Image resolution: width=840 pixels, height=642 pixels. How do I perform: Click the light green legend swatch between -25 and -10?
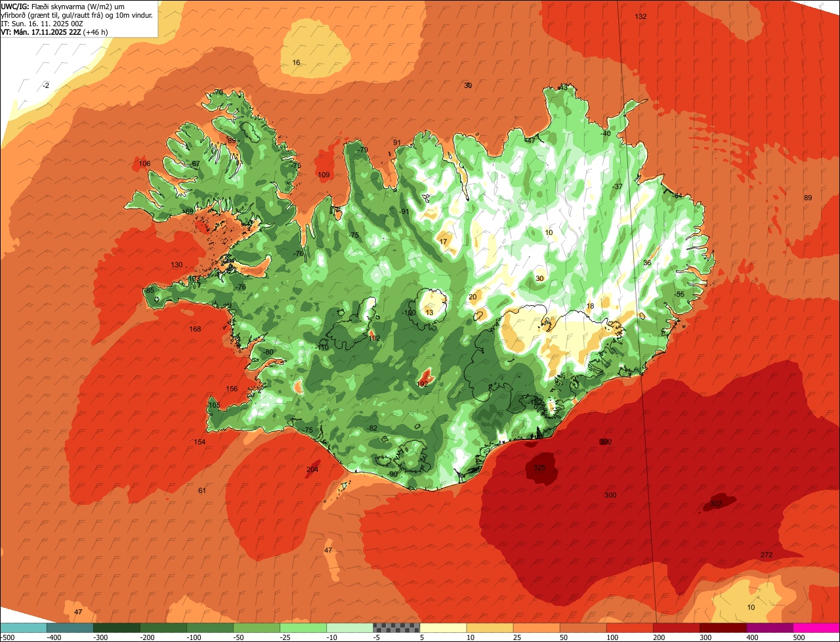[303, 628]
